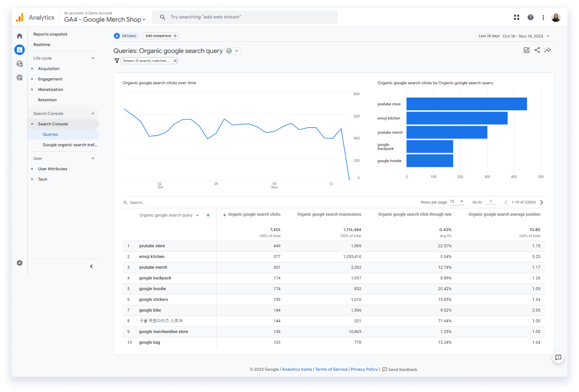Go to previous page of table results

coord(506,203)
